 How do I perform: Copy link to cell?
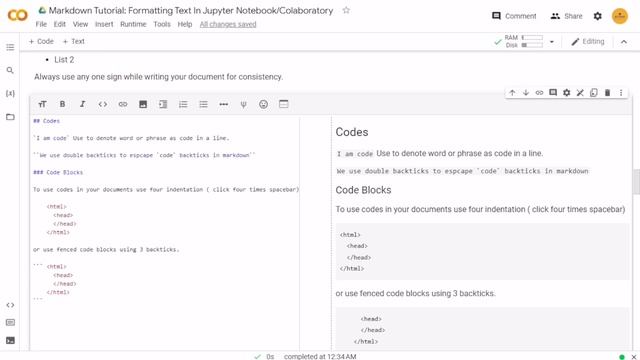[539, 93]
